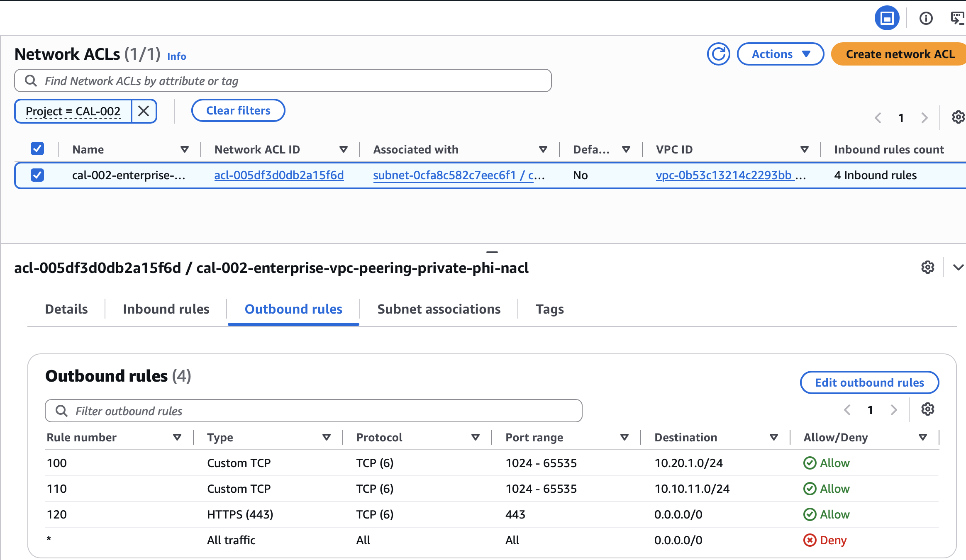Click the Project = CAL-002 filter token

pyautogui.click(x=73, y=111)
